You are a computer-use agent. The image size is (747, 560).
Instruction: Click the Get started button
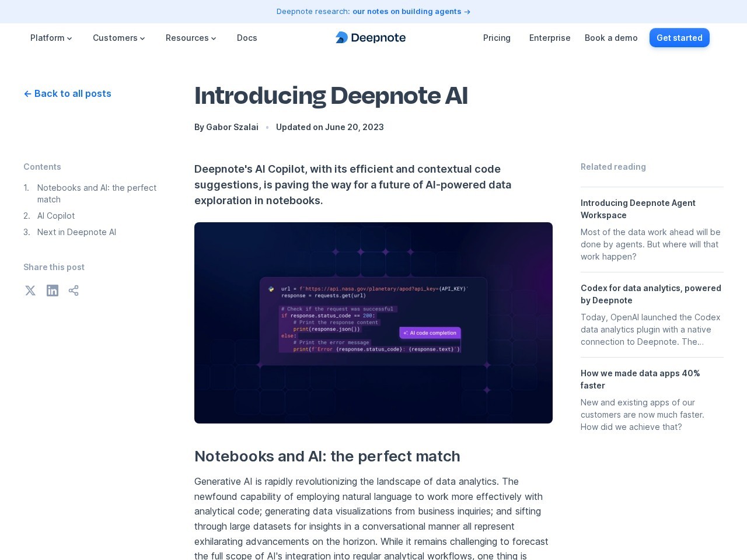coord(679,38)
